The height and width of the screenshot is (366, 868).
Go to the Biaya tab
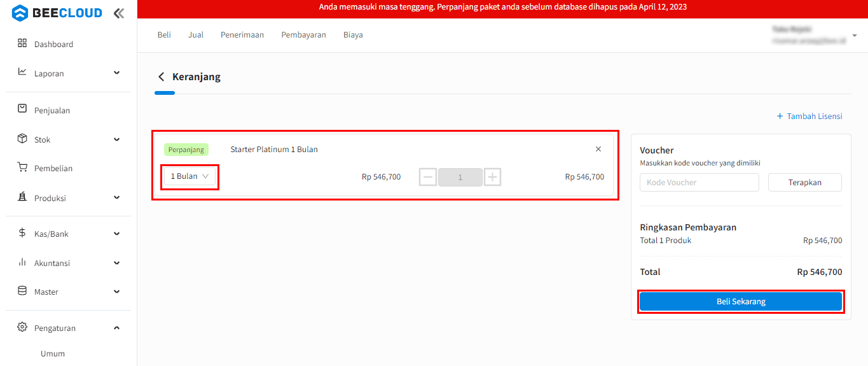pyautogui.click(x=353, y=35)
